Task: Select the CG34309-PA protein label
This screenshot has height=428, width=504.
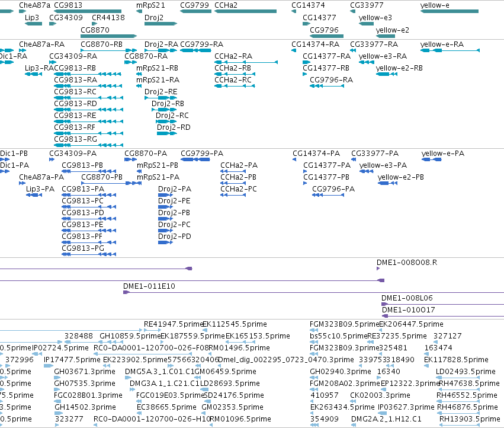Action: pyautogui.click(x=73, y=153)
